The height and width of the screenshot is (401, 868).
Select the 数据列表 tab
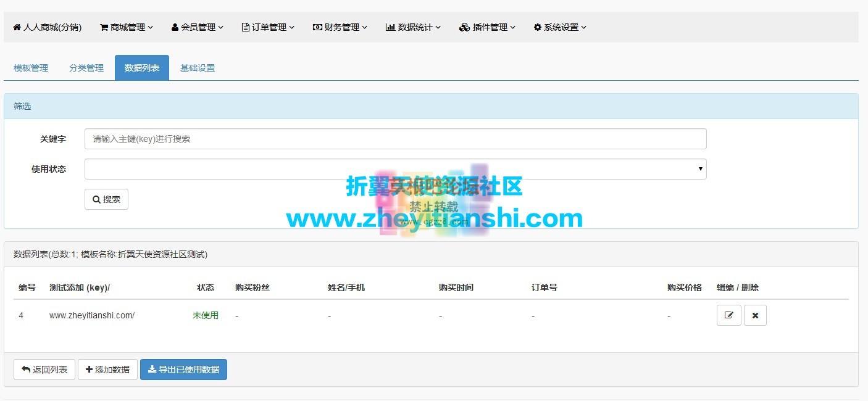click(x=142, y=68)
